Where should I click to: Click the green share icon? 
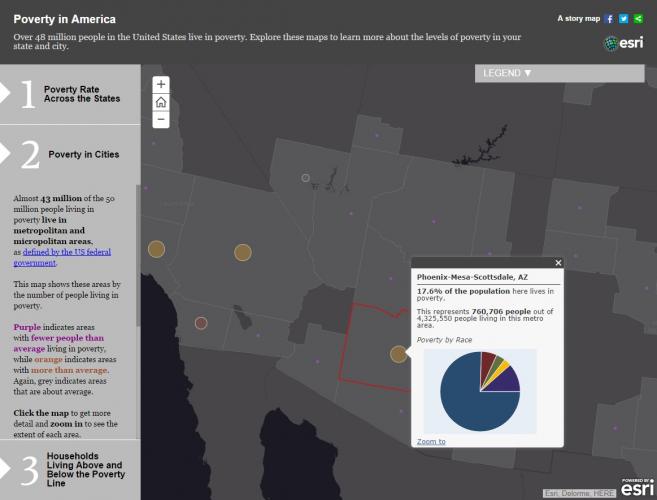(x=638, y=19)
